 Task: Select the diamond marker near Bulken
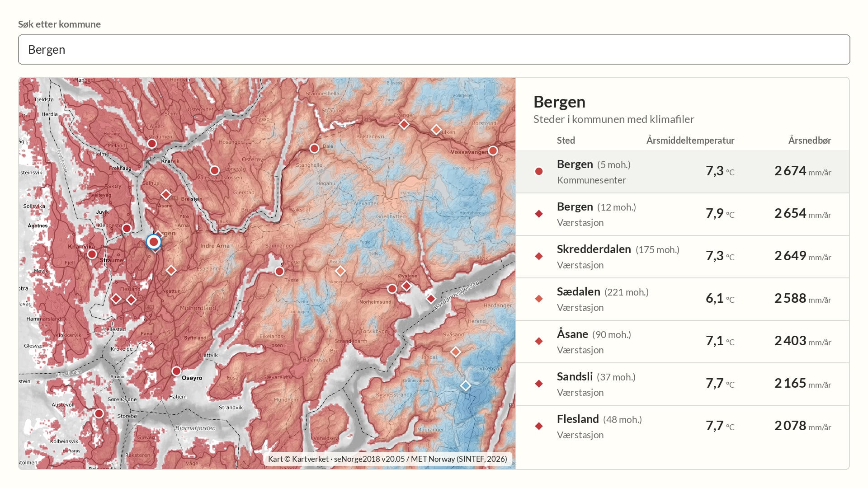[x=436, y=130]
